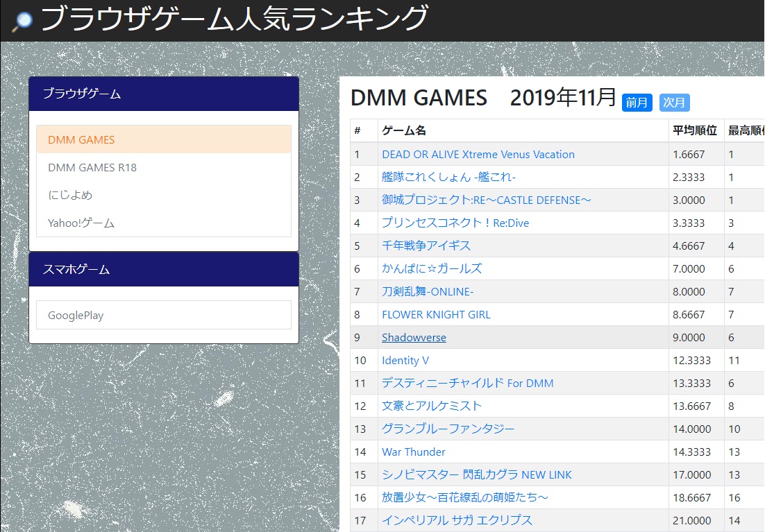View the 千年戦争アイギス game page
The height and width of the screenshot is (532, 765).
pos(426,246)
